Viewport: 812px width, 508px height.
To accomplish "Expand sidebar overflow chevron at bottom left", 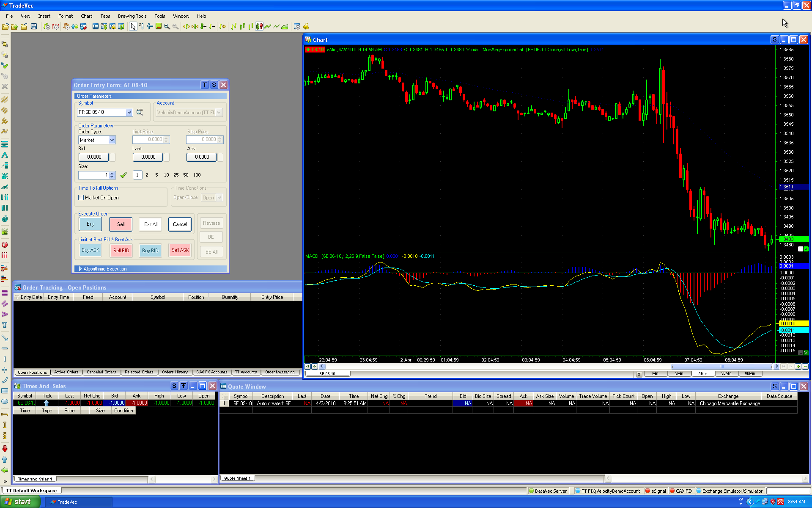I will [5, 481].
